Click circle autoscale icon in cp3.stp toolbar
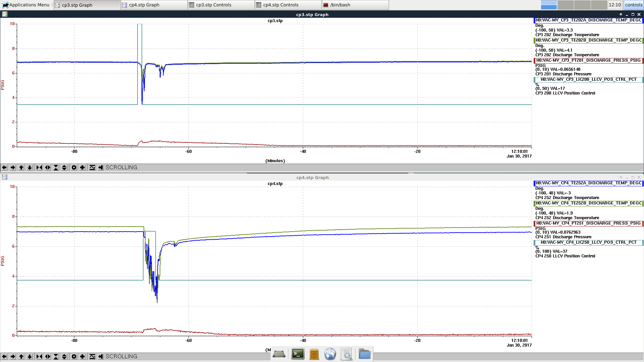 tap(74, 168)
